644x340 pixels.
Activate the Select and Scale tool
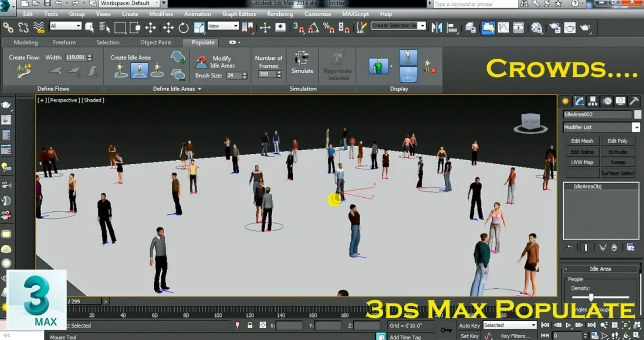tap(198, 28)
